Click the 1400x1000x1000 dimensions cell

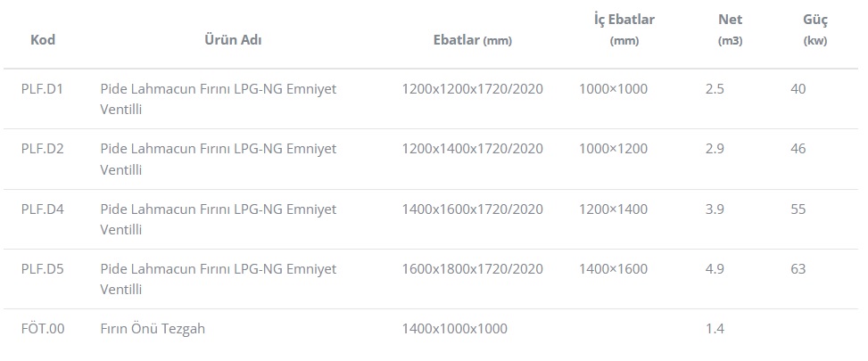coord(454,329)
